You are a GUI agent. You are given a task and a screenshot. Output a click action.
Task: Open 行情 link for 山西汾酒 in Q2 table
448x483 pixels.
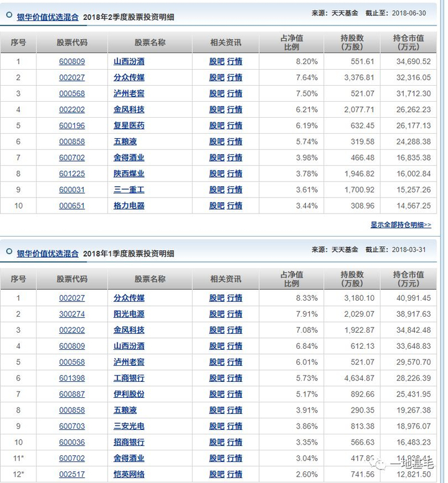(234, 61)
